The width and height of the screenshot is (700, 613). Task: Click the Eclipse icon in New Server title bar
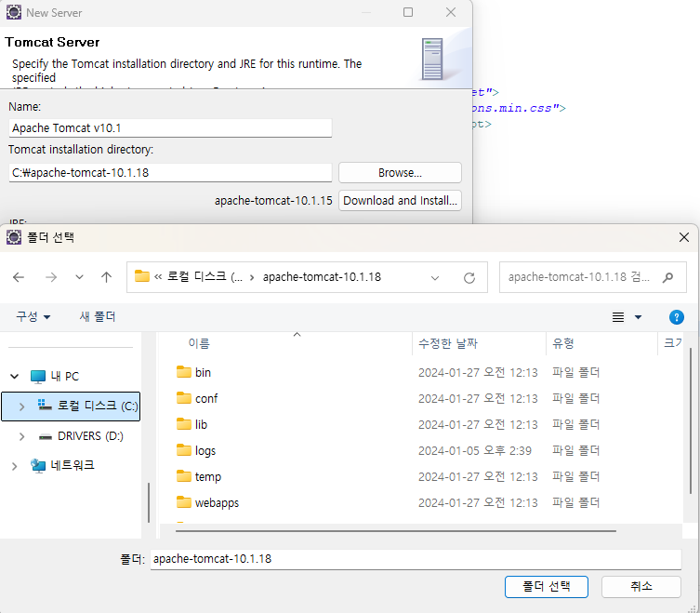pos(14,12)
